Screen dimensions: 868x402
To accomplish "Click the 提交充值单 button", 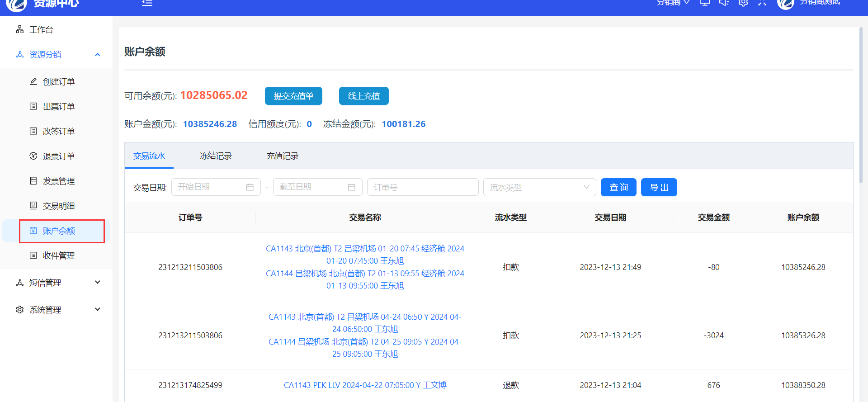I will pyautogui.click(x=293, y=96).
